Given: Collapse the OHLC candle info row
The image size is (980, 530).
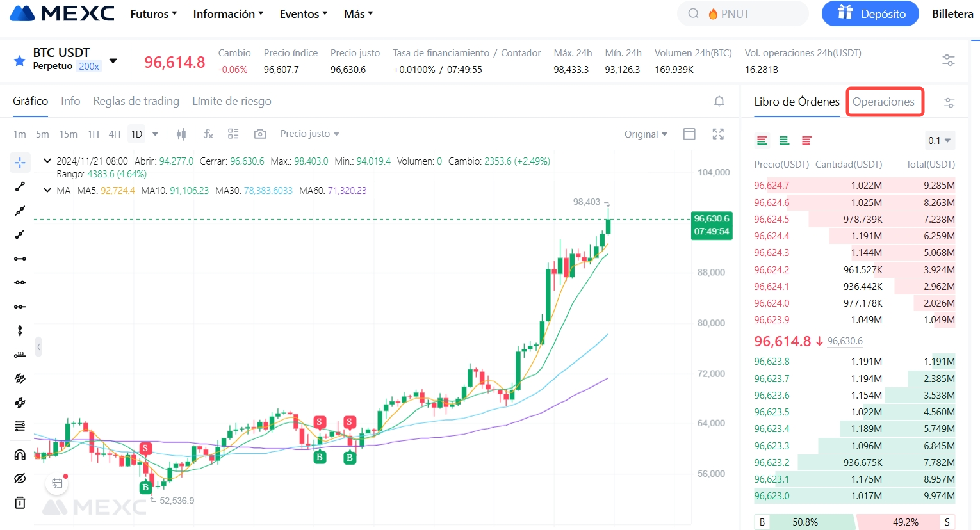Looking at the screenshot, I should [47, 161].
